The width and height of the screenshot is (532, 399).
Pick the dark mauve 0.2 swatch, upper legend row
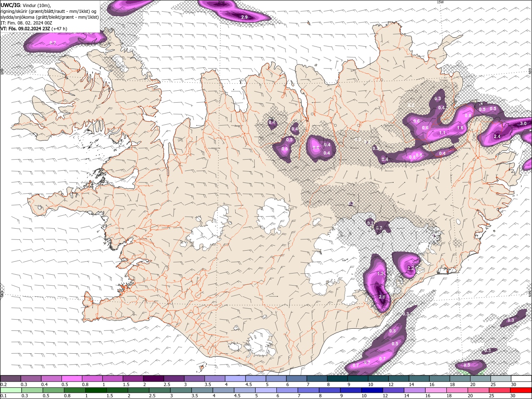pyautogui.click(x=10, y=379)
